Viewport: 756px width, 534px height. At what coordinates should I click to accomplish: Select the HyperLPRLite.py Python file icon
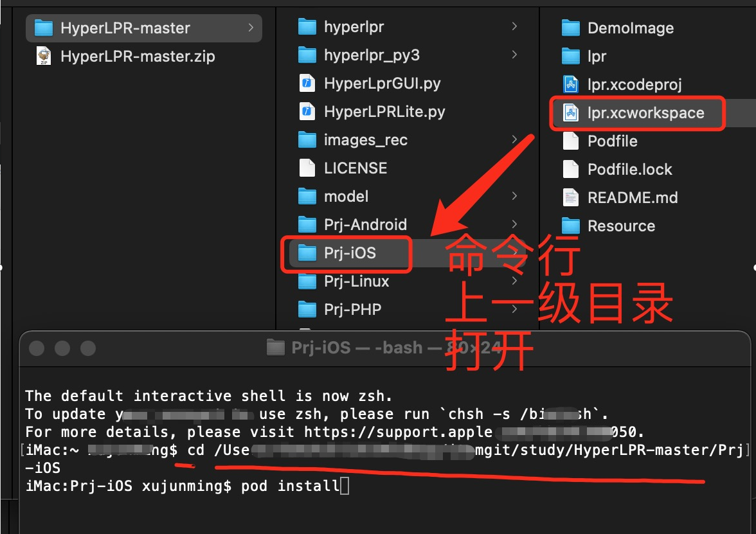click(307, 111)
